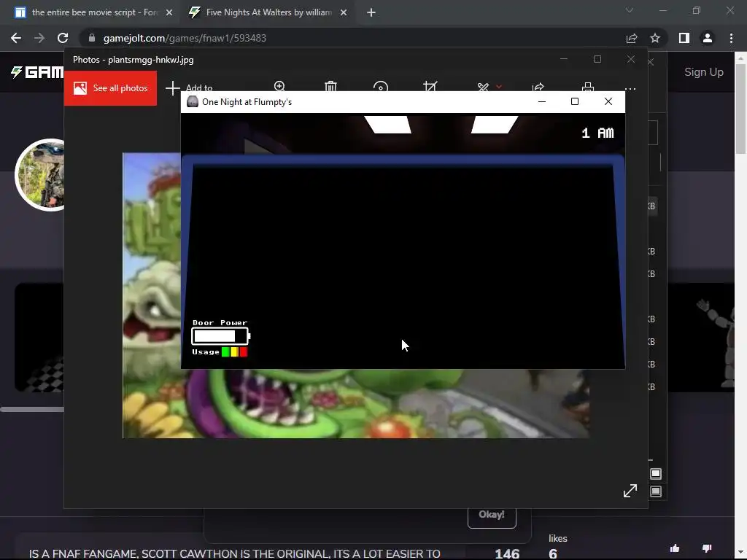The height and width of the screenshot is (560, 747).
Task: Click the One Night at Flumpty's app icon
Action: point(193,101)
